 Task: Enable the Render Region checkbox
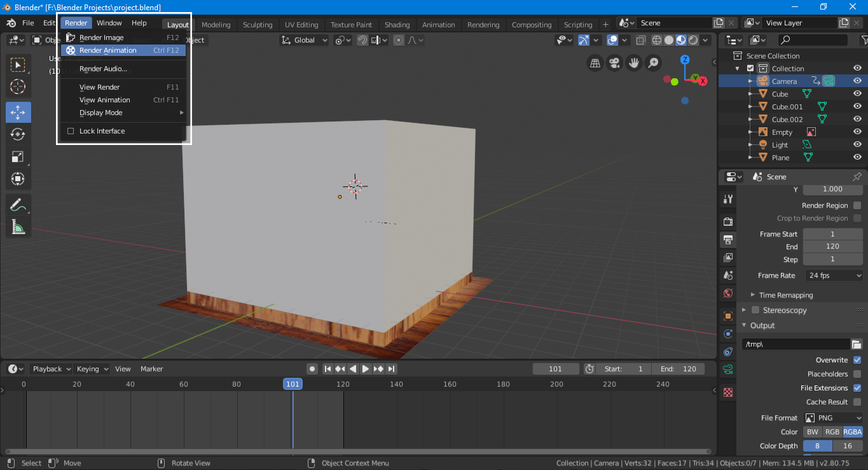pyautogui.click(x=857, y=205)
